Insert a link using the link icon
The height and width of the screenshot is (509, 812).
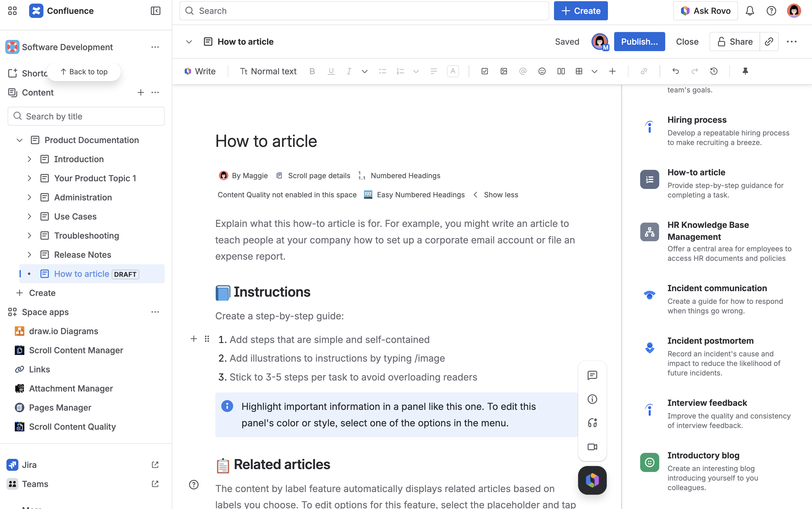[x=644, y=71]
